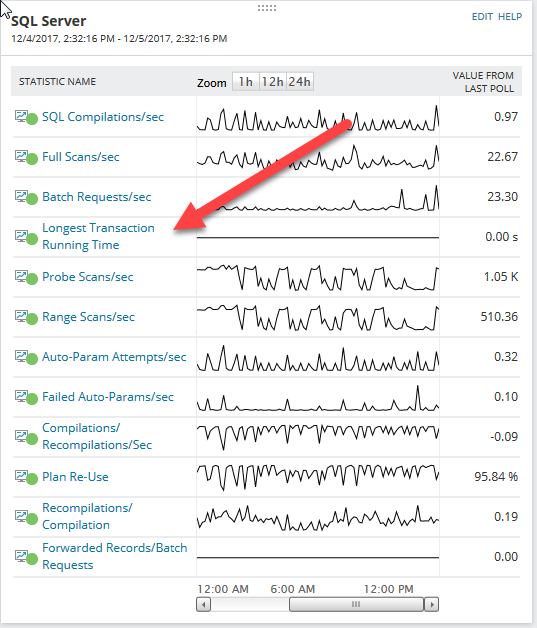Viewport: 537px width, 628px height.
Task: Click the -0.09 last poll value
Action: click(x=504, y=436)
